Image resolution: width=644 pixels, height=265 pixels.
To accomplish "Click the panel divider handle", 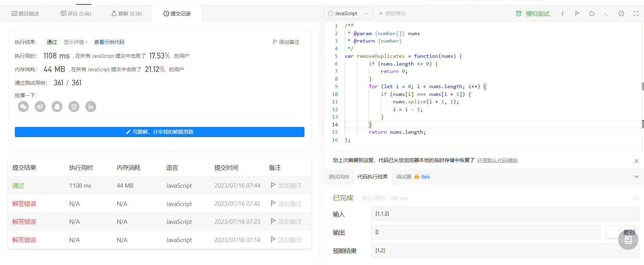I will tap(322, 126).
